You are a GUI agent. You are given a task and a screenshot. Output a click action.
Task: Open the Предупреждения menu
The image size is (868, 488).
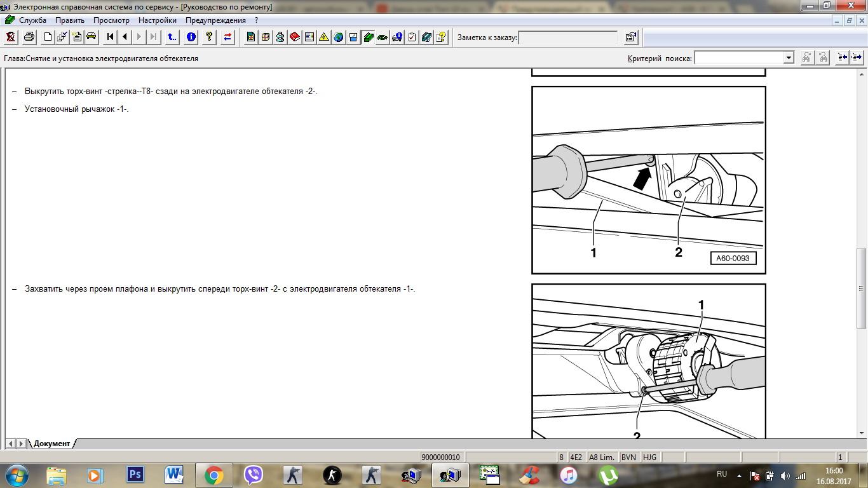[x=215, y=20]
